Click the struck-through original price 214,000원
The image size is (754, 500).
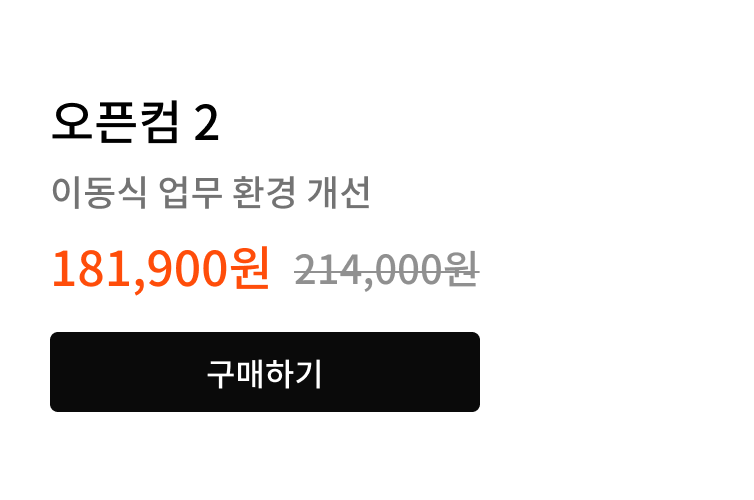tap(387, 270)
